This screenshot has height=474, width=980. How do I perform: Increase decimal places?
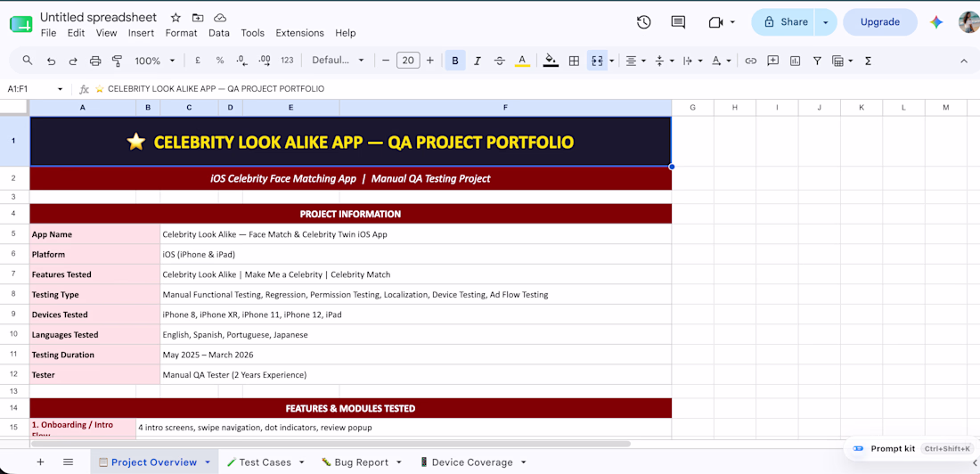(x=265, y=61)
